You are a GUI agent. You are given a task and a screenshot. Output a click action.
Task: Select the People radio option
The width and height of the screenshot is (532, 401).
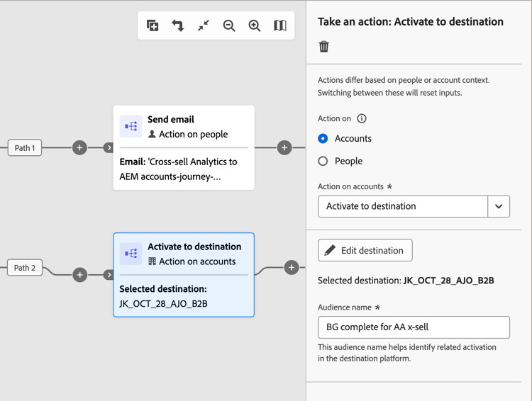tap(323, 162)
